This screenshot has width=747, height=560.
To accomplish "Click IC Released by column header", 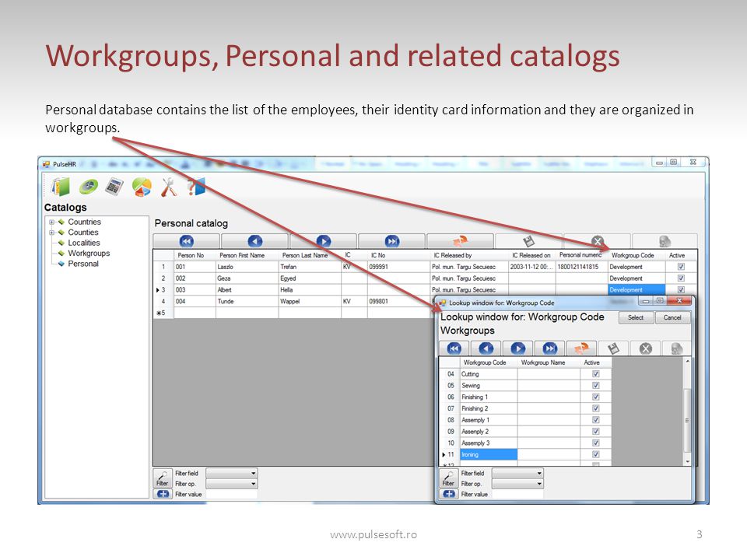I will (x=469, y=255).
